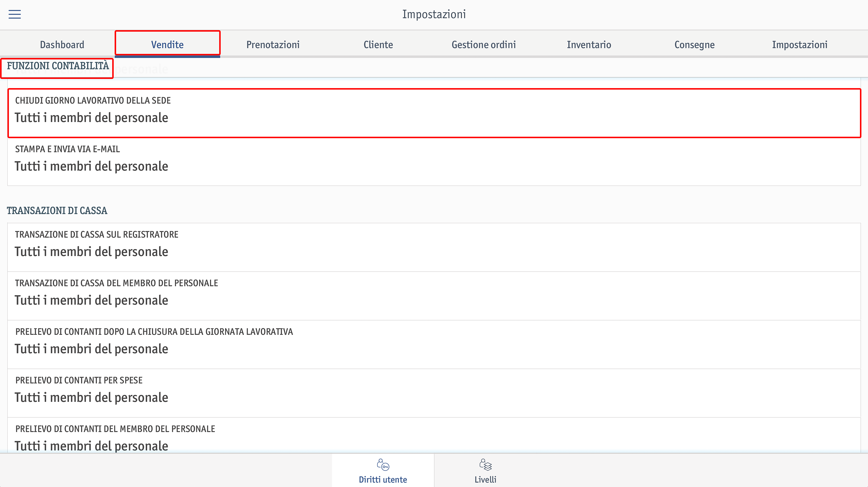Switch to the Vendite tab

(167, 45)
